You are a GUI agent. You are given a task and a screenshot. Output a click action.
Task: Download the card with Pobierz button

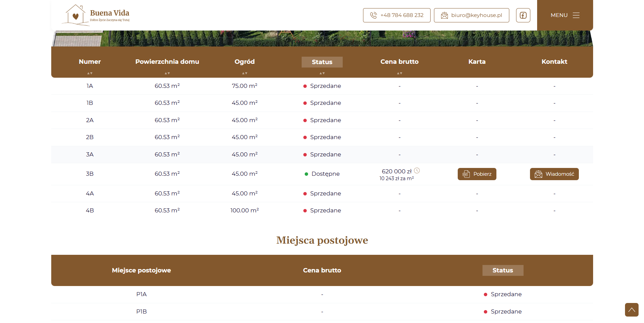tap(477, 174)
